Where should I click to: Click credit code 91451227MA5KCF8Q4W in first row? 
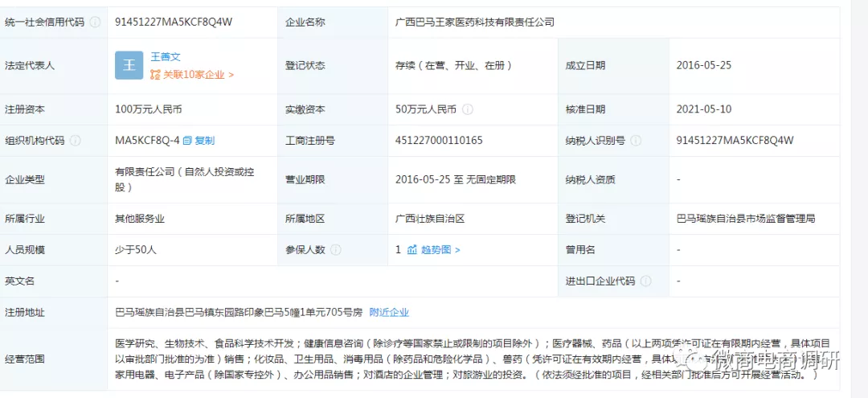(x=174, y=23)
